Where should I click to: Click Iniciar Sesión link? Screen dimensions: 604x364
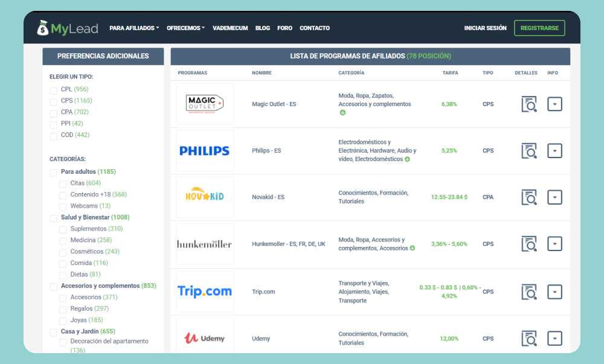tap(486, 28)
